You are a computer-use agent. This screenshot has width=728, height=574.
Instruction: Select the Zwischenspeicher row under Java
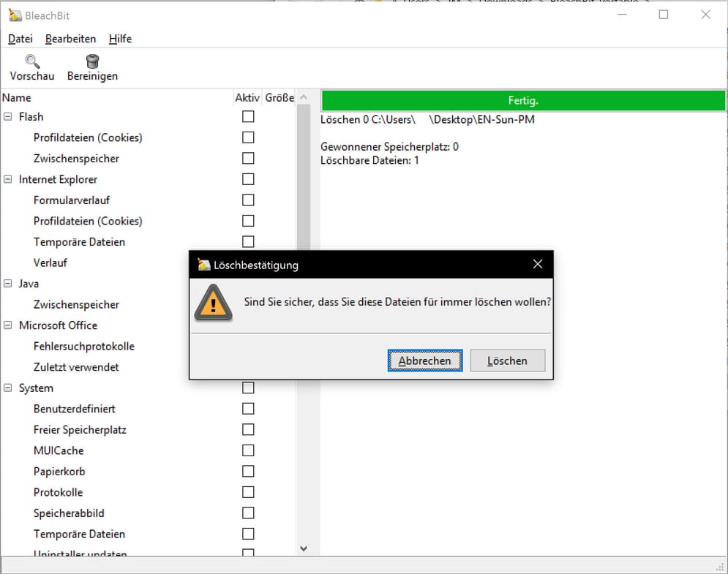pyautogui.click(x=76, y=304)
